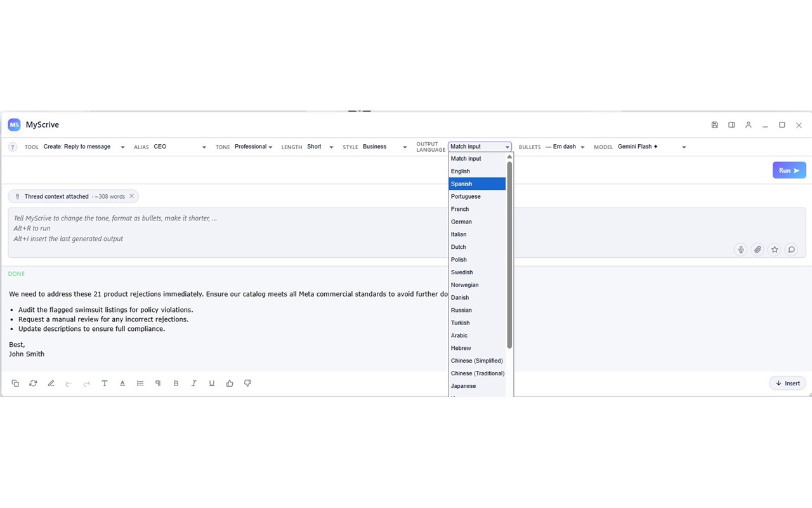812x508 pixels.
Task: Open the Style Business dropdown
Action: coord(384,147)
